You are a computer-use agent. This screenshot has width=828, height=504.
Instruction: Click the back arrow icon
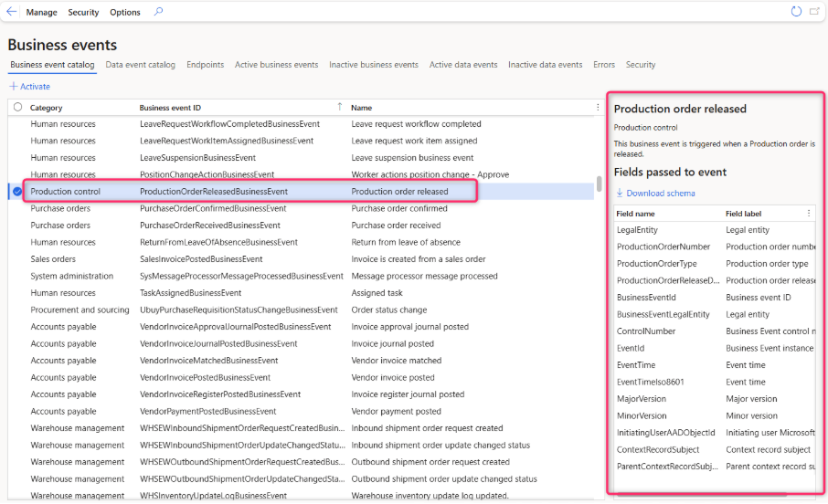[11, 12]
